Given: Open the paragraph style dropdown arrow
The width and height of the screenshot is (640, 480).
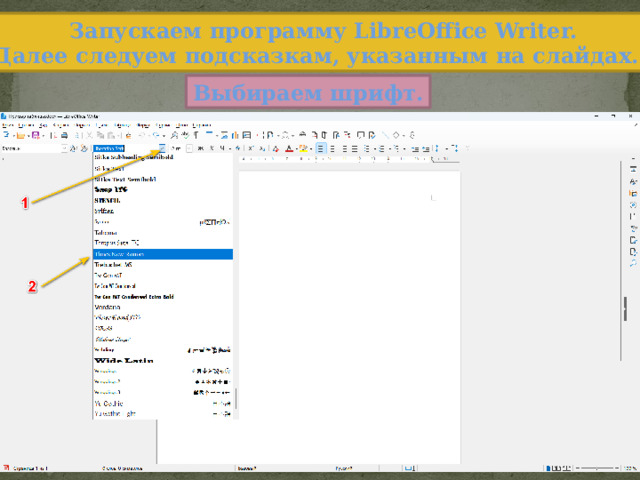Looking at the screenshot, I should pos(64,149).
